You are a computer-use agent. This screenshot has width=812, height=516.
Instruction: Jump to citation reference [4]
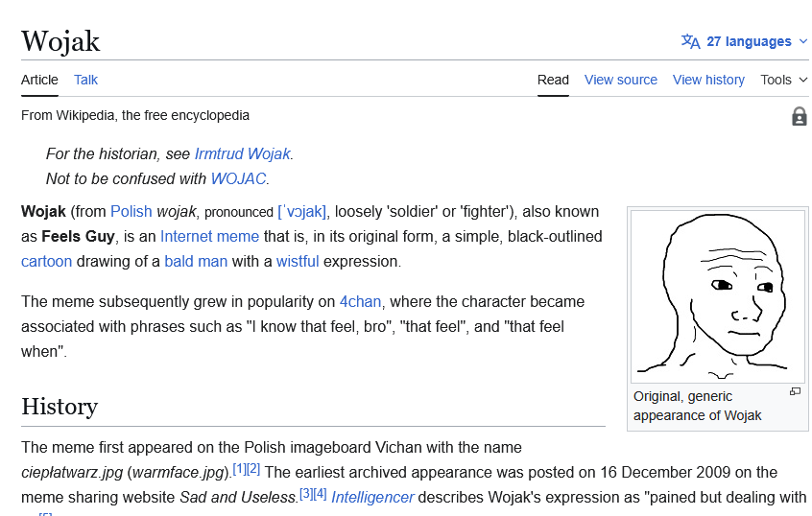click(320, 494)
